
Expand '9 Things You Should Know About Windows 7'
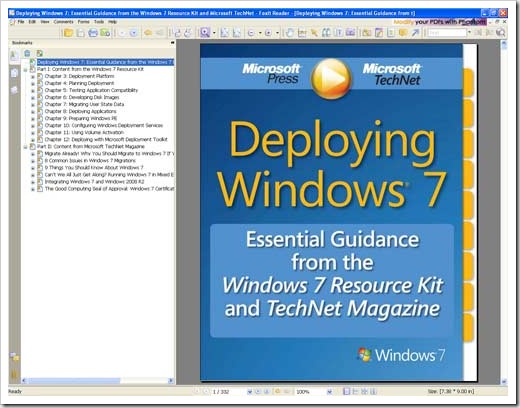click(33, 168)
